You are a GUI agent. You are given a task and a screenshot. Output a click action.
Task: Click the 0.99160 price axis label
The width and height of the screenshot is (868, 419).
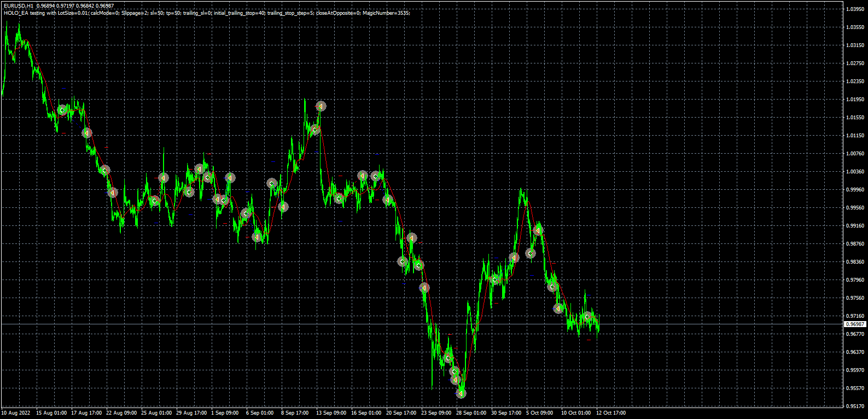point(855,226)
